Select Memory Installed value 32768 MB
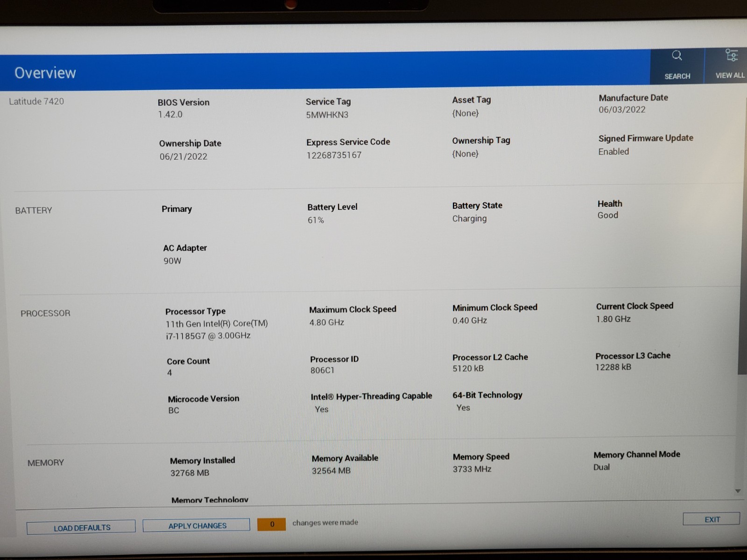 (190, 473)
